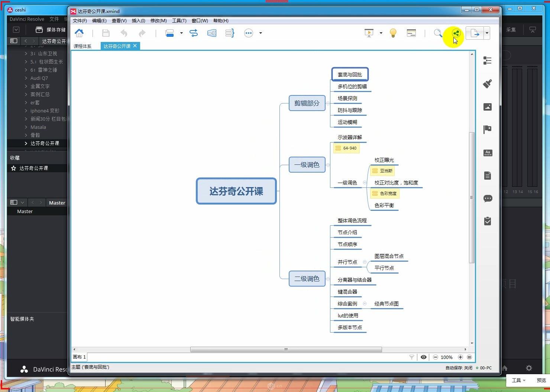This screenshot has width=550, height=392.
Task: Switch to the 课程体系 tab
Action: pos(82,46)
